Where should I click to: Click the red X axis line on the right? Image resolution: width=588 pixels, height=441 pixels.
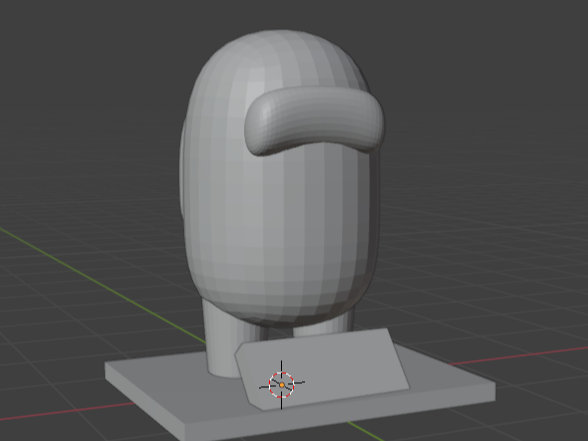tap(519, 355)
